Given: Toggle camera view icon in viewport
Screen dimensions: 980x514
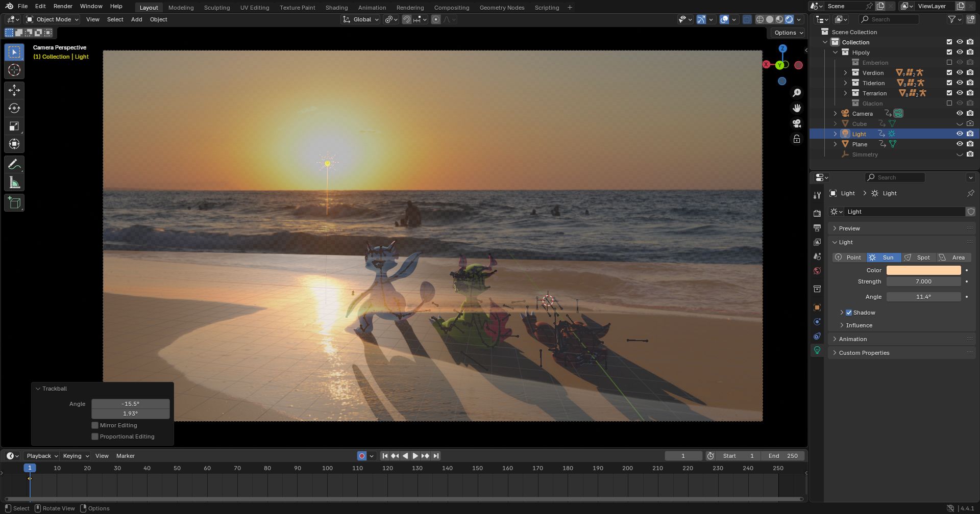Looking at the screenshot, I should click(797, 123).
